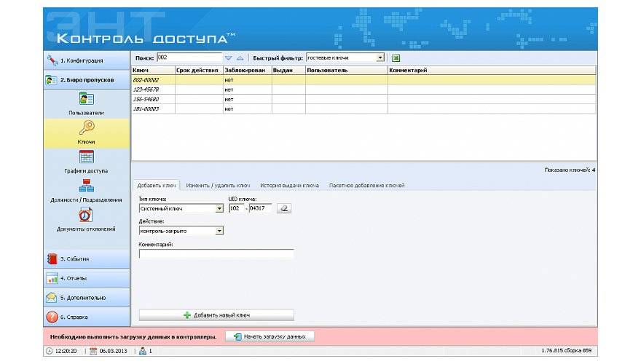Viewport: 641px width, 364px height.
Task: Click search previous up-arrow icon
Action: [240, 58]
